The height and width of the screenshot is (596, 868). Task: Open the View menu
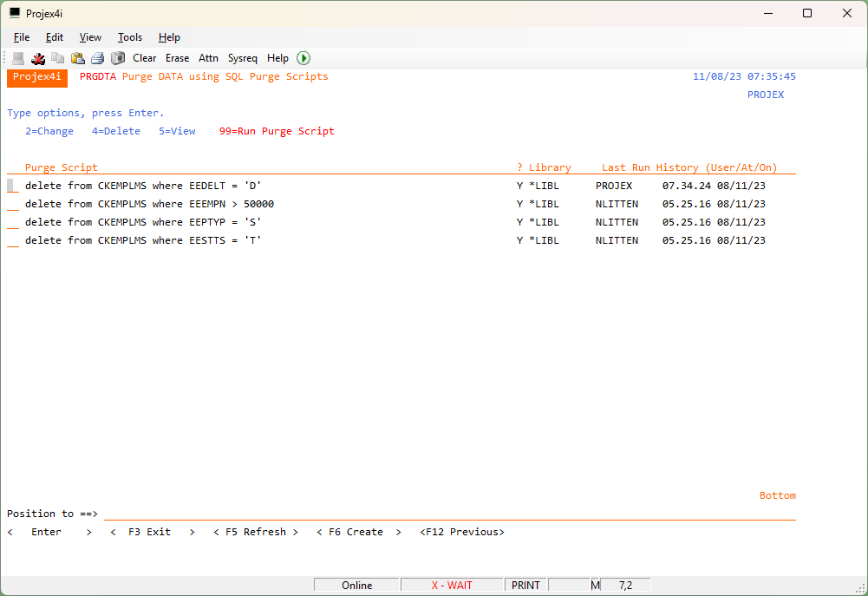point(90,37)
